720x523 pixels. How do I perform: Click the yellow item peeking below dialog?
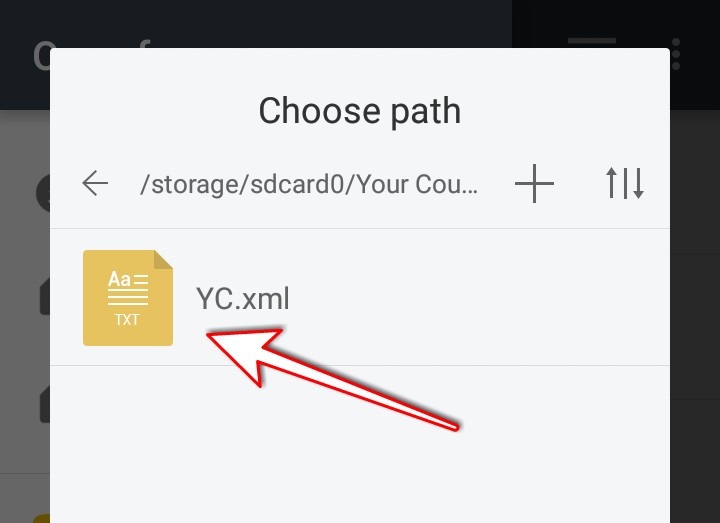[41, 518]
